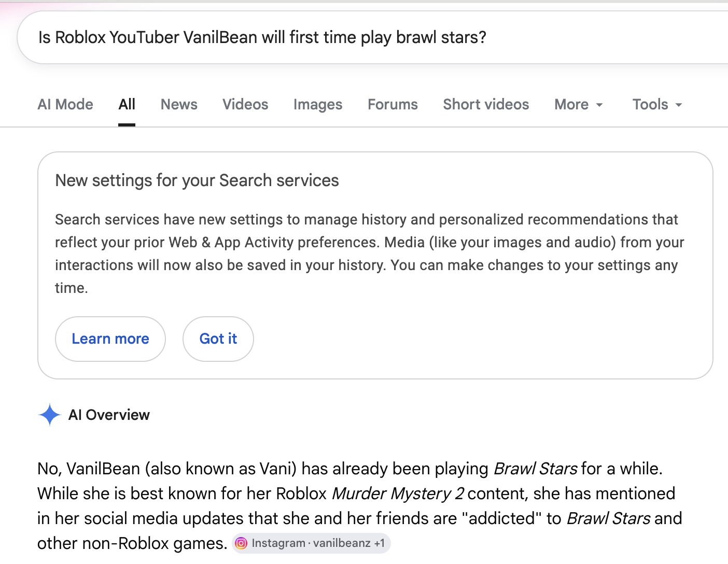
Task: Click the AI Overview sparkle icon
Action: click(50, 415)
